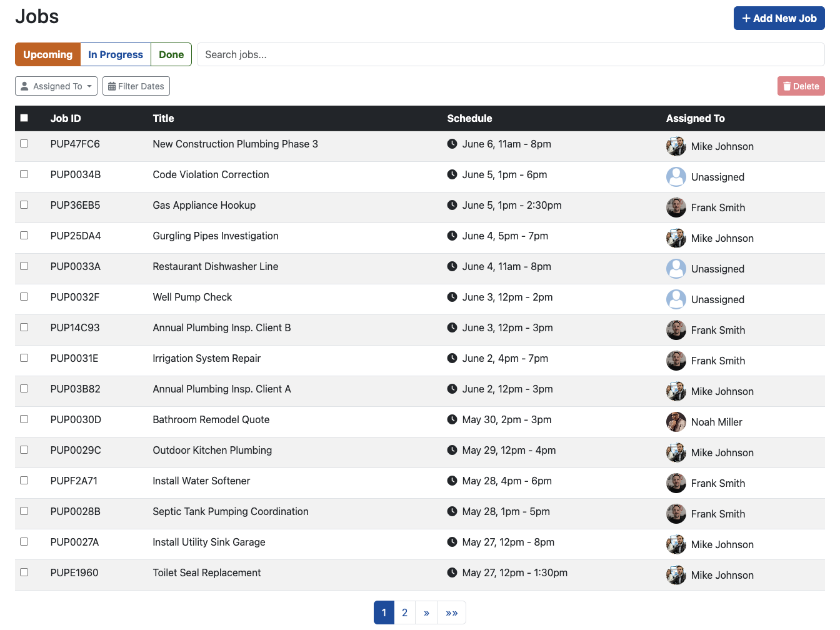Viewport: 840px width, 630px height.
Task: Toggle the select-all checkbox in the table header
Action: 24,117
